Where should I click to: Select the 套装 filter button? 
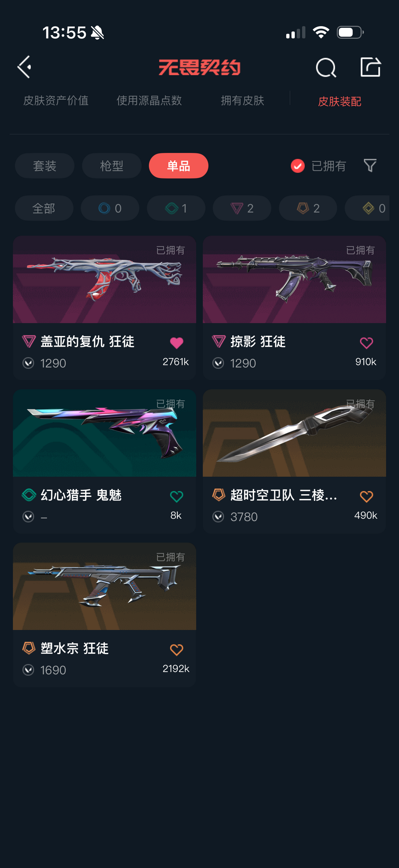point(45,166)
